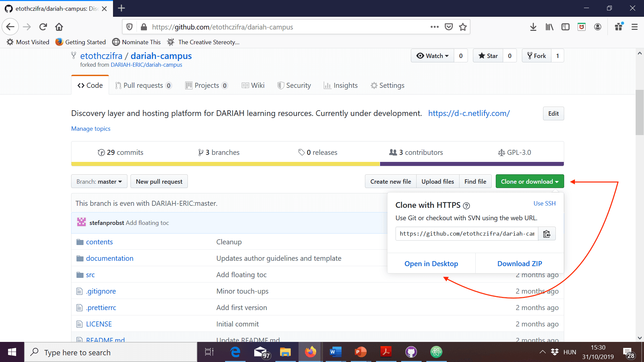Switch to the Pull requests tab
The image size is (644, 362).
click(x=143, y=85)
